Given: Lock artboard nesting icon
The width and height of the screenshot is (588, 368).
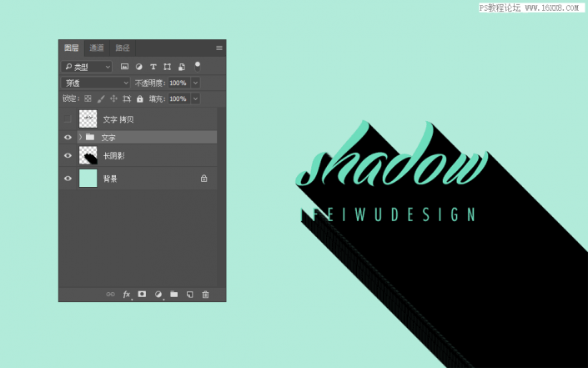Looking at the screenshot, I should coord(127,98).
